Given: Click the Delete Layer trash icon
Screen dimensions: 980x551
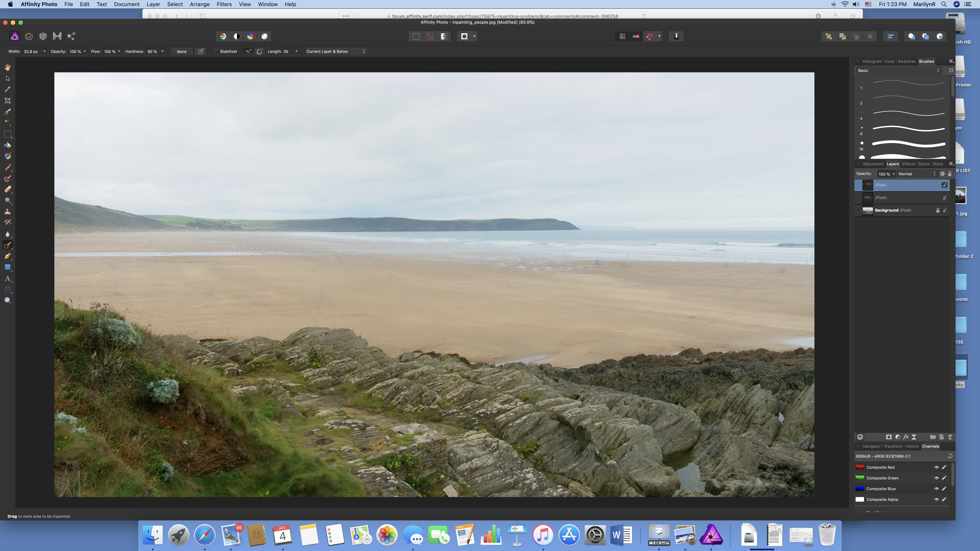Looking at the screenshot, I should coord(950,437).
